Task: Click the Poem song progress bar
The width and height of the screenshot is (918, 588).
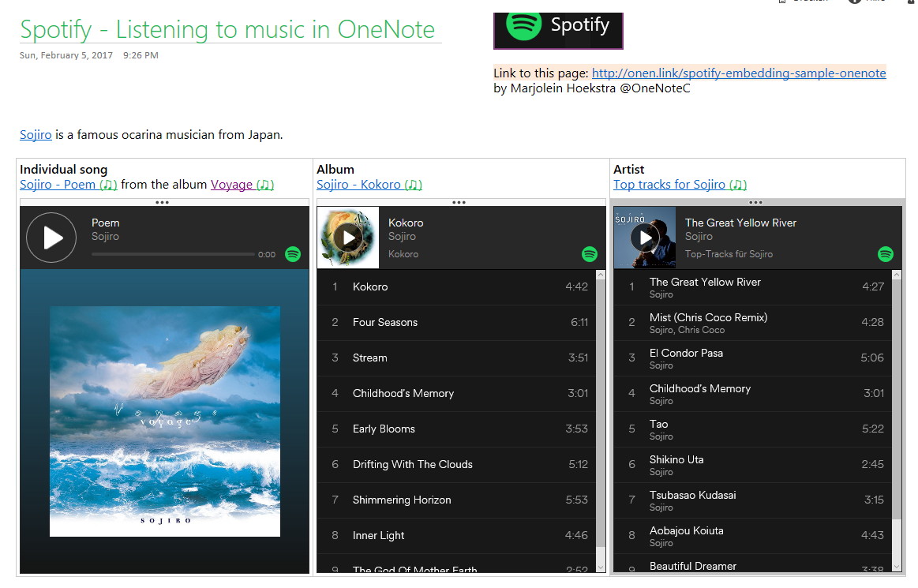Action: [x=173, y=254]
